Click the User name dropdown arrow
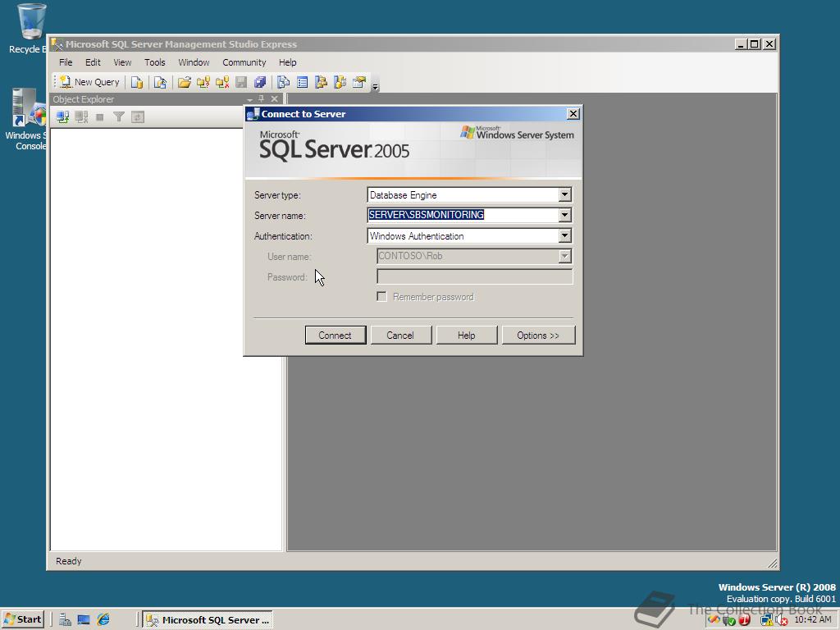This screenshot has width=840, height=630. (564, 256)
